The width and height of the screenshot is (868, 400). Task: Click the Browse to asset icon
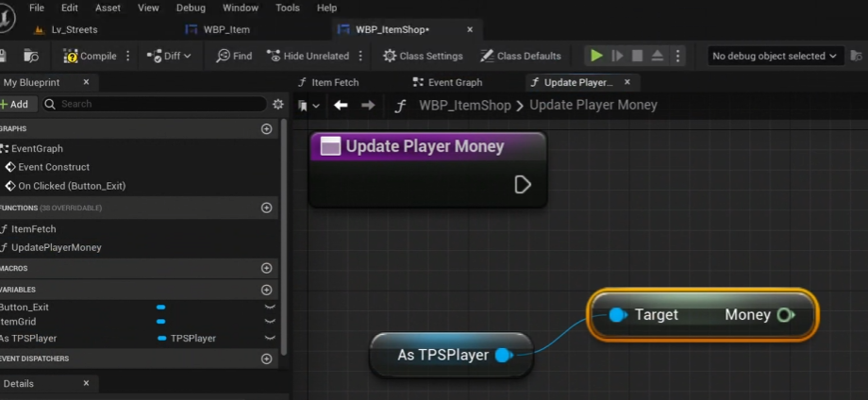[x=857, y=56]
